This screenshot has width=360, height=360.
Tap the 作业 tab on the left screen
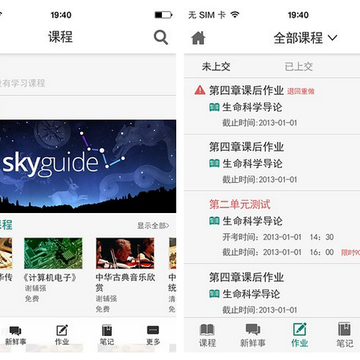[62, 336]
